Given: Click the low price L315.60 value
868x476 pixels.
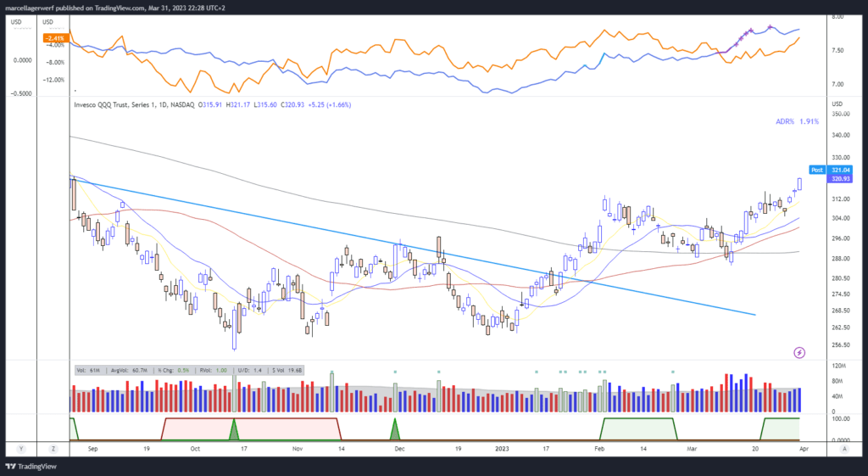Looking at the screenshot, I should point(265,104).
